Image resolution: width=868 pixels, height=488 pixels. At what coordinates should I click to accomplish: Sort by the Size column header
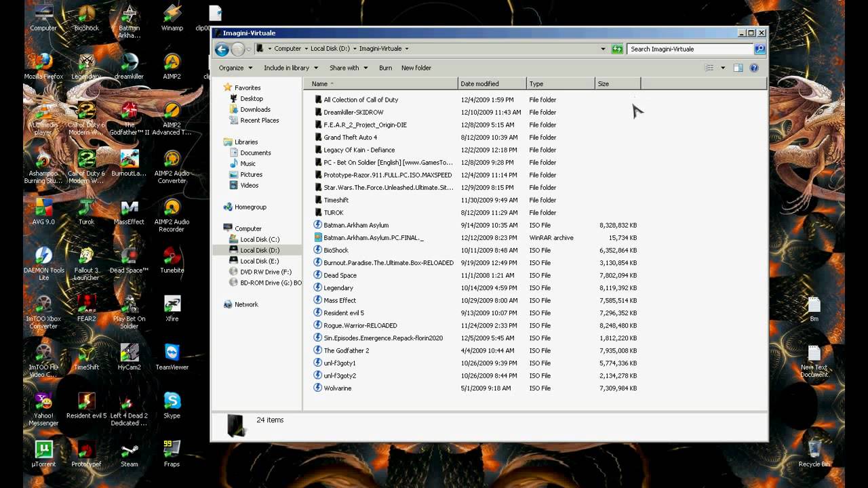coord(618,84)
